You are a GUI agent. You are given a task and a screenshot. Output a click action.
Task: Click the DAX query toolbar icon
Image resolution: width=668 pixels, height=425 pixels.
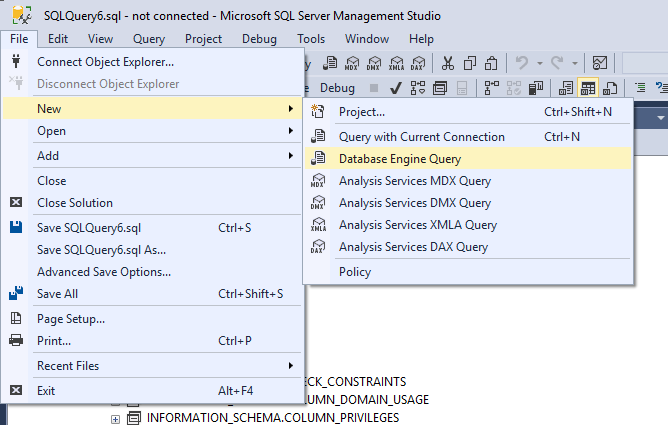pyautogui.click(x=419, y=64)
